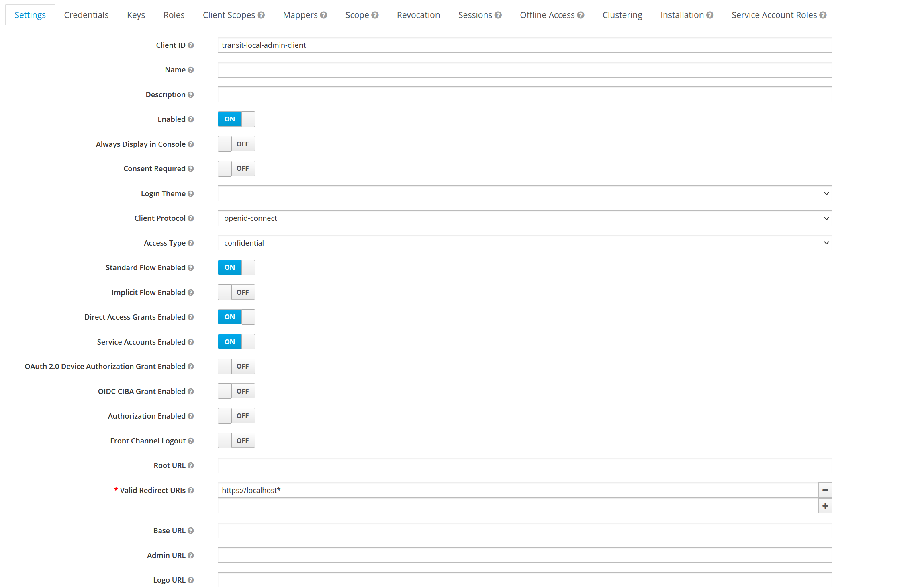This screenshot has height=587, width=924.
Task: Remove the https://localhost* redirect URI
Action: pyautogui.click(x=825, y=490)
